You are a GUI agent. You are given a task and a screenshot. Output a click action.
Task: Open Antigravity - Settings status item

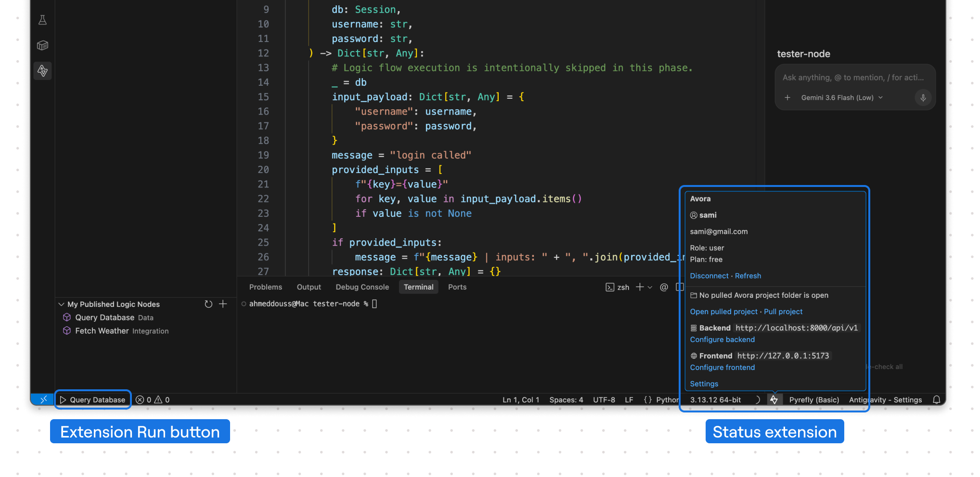coord(885,400)
